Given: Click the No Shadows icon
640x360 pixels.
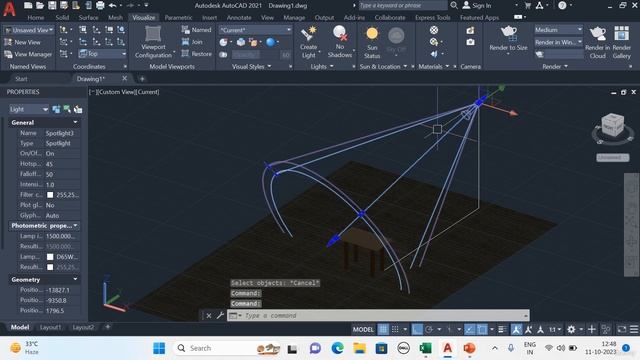Looking at the screenshot, I should tap(340, 33).
